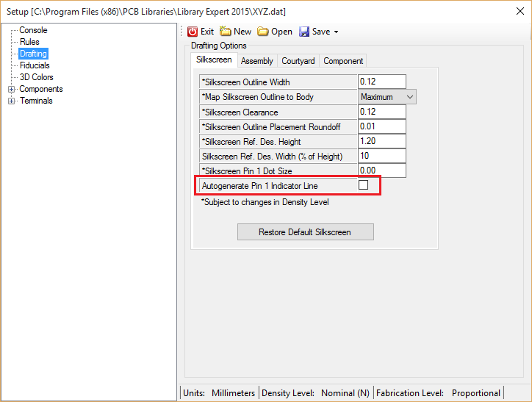Open the Component tab

pyautogui.click(x=342, y=61)
